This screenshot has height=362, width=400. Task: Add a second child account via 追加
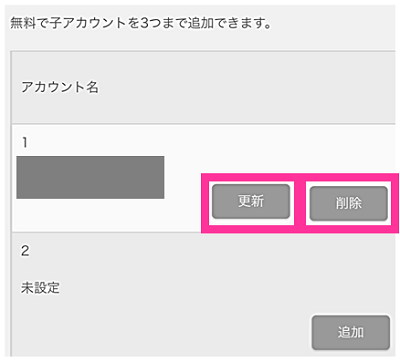[x=351, y=332]
